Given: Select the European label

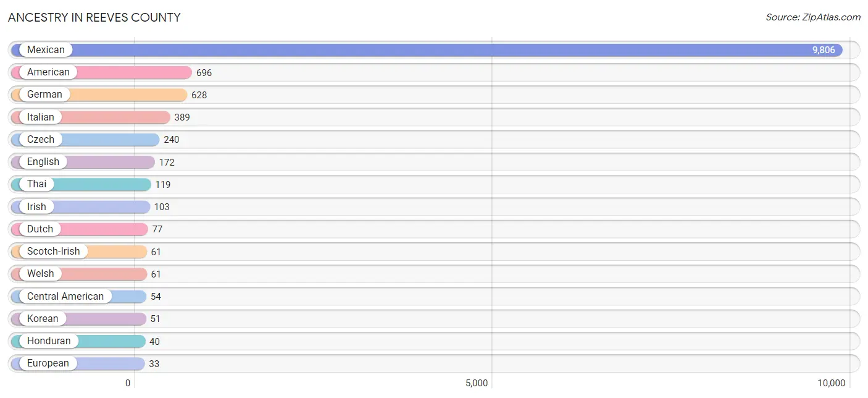Looking at the screenshot, I should [x=48, y=363].
